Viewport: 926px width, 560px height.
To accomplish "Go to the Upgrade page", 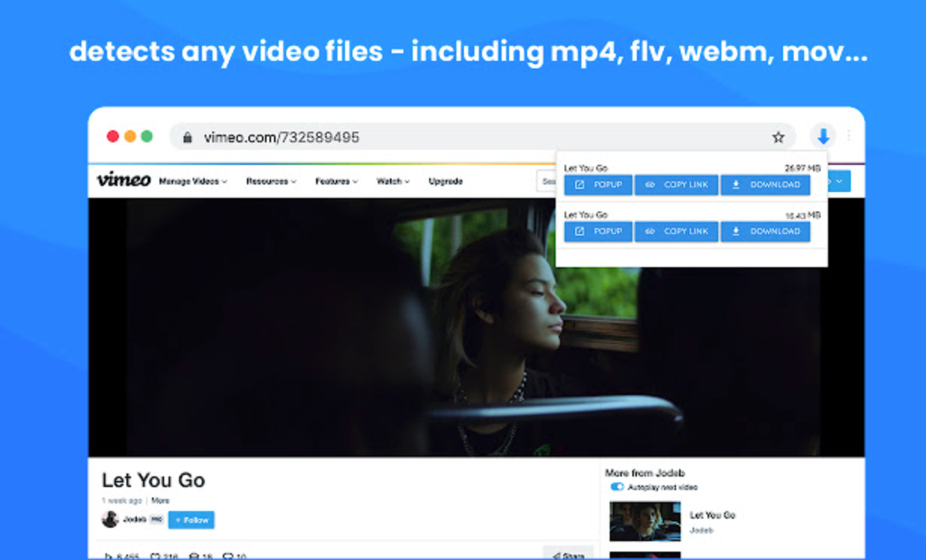I will click(x=446, y=181).
